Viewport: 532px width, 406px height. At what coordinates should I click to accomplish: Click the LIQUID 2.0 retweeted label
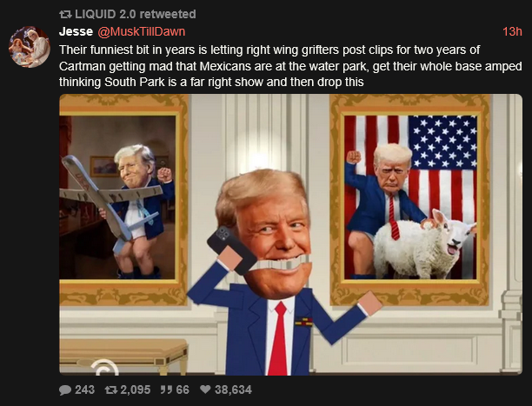tap(136, 14)
